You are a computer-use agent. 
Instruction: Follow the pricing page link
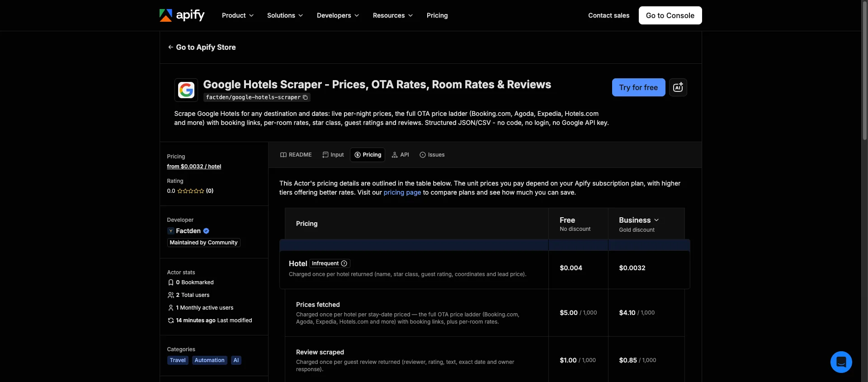402,192
